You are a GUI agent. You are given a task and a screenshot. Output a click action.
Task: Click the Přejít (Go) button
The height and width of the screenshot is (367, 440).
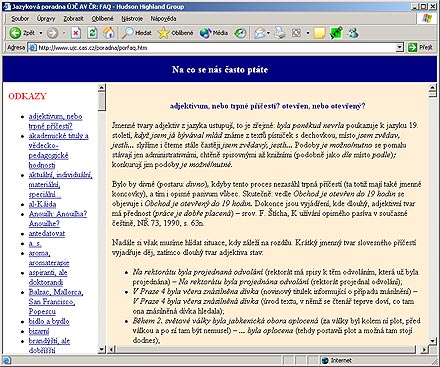pos(421,48)
